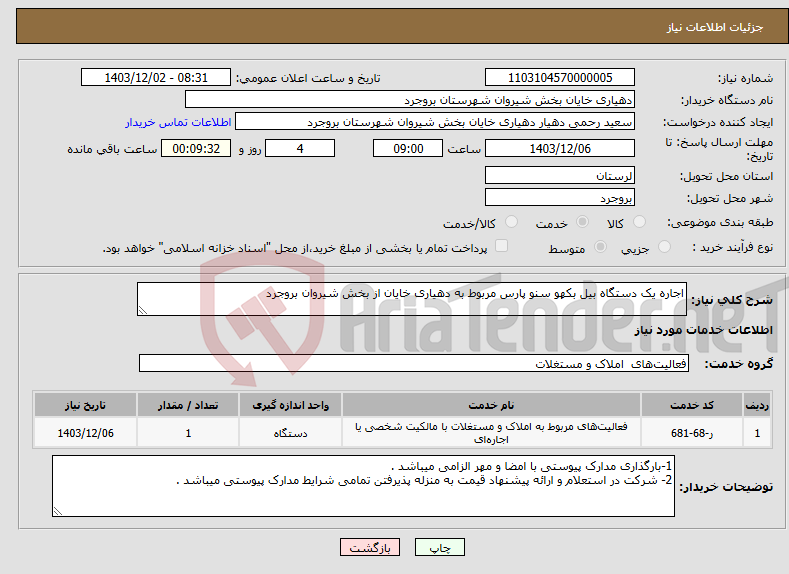Select the کالا radio button
This screenshot has height=574, width=789.
pyautogui.click(x=639, y=222)
